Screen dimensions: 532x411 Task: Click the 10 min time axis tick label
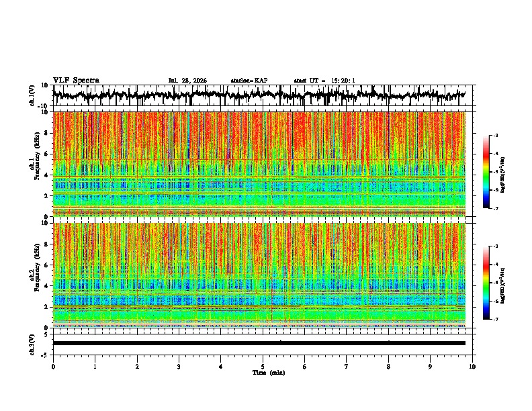[x=472, y=367]
